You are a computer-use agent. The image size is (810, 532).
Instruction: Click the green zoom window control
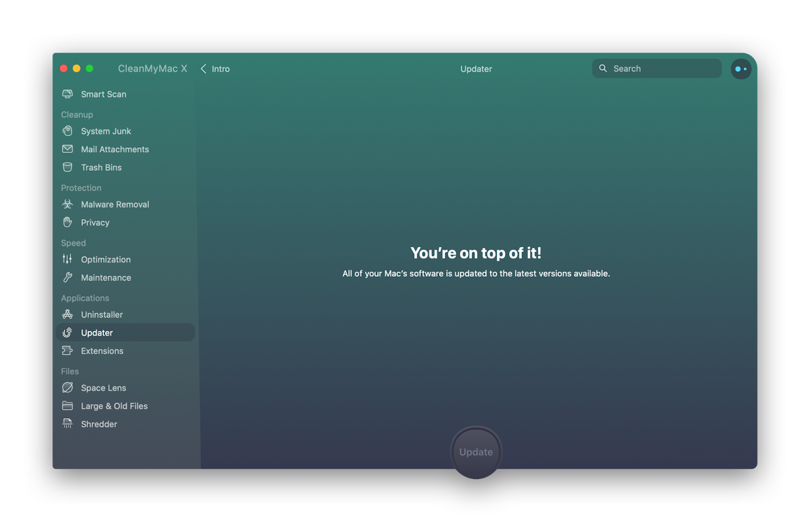coord(89,68)
